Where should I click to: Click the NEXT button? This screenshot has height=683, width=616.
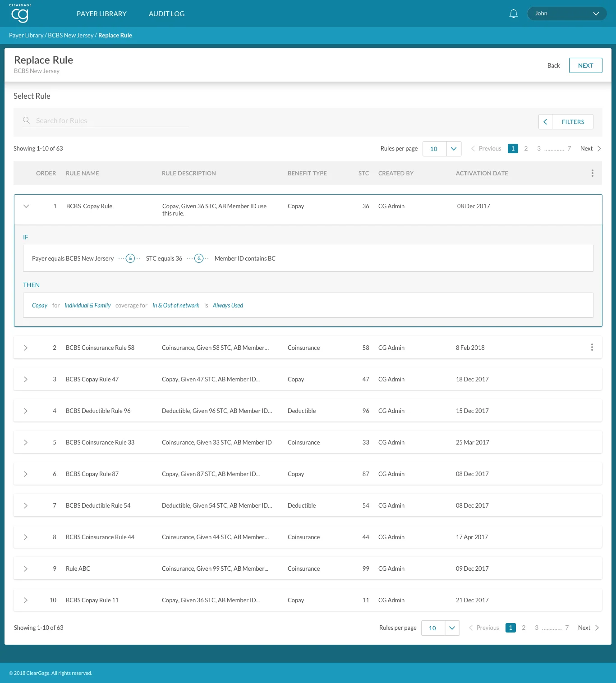point(585,65)
